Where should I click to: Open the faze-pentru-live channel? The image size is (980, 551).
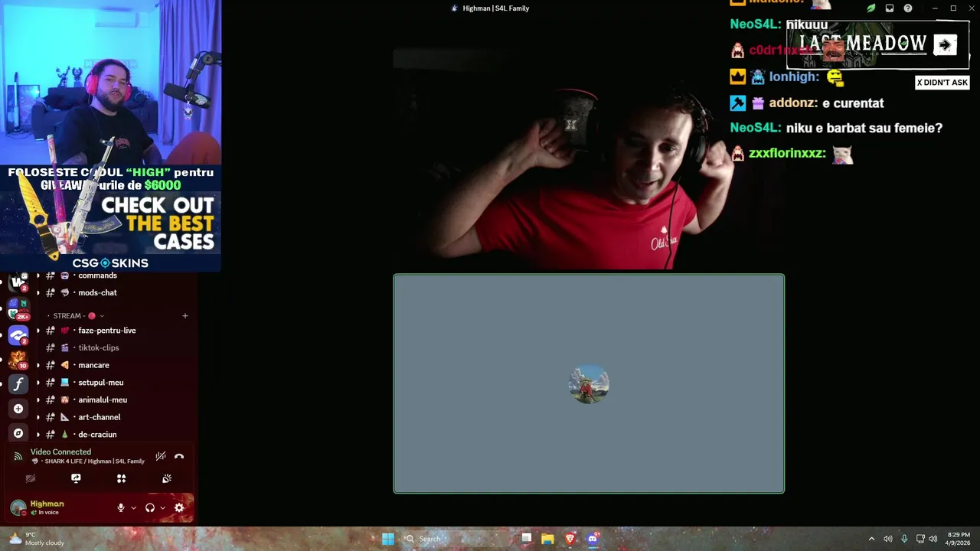click(106, 331)
